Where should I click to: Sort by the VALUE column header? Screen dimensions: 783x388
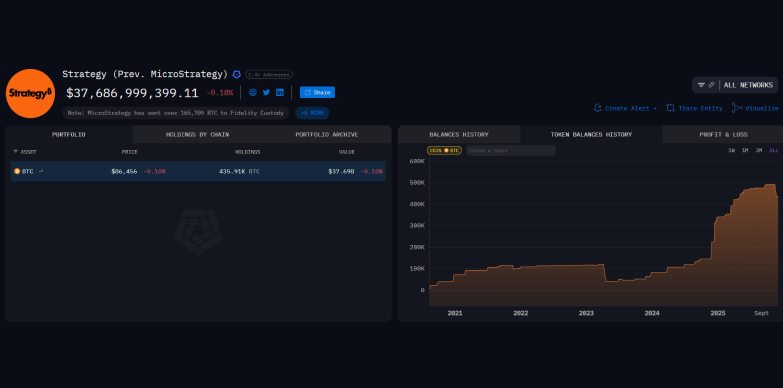point(347,152)
